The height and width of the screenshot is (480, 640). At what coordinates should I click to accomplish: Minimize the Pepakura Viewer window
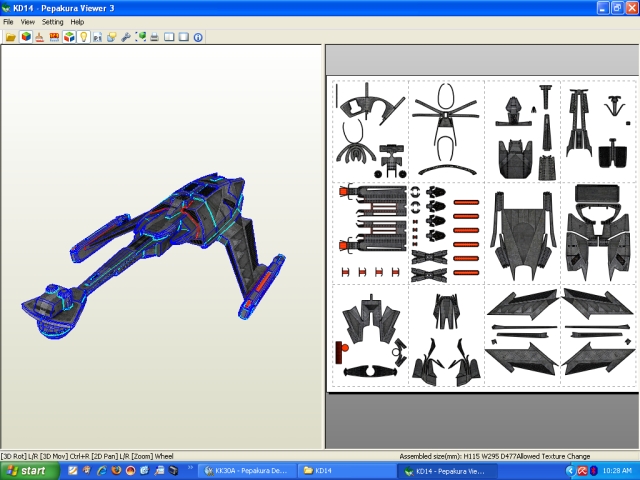603,8
